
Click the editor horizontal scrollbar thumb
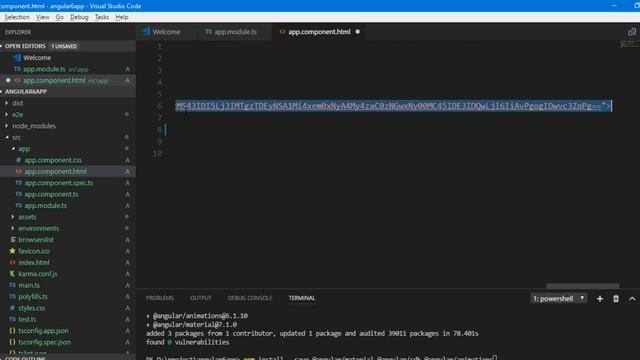583,286
